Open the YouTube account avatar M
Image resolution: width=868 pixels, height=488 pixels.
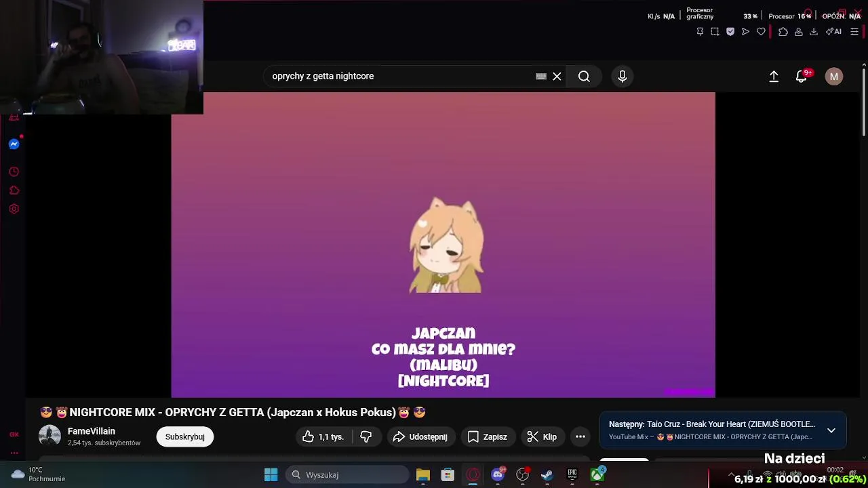click(834, 77)
